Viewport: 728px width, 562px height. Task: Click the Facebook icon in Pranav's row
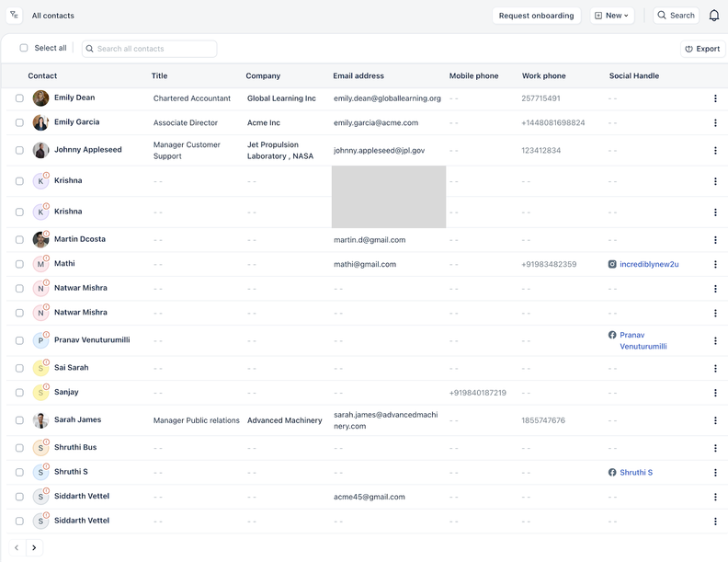pos(612,335)
